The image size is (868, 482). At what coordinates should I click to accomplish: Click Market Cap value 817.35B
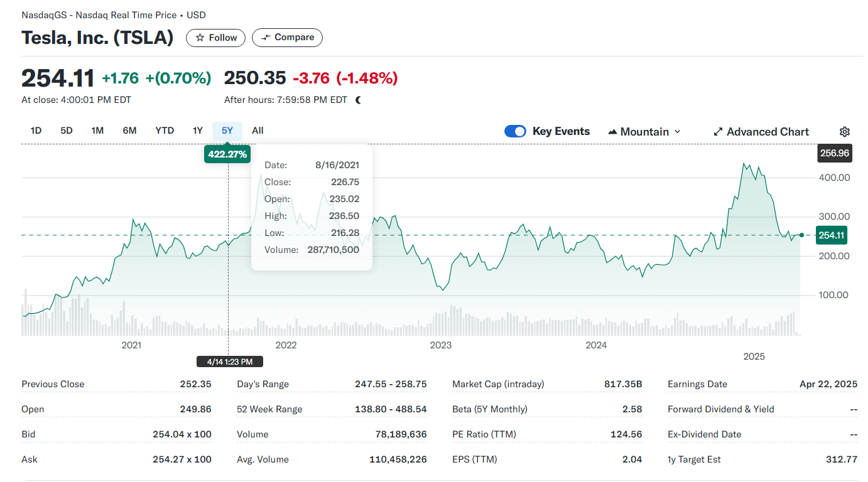point(623,384)
